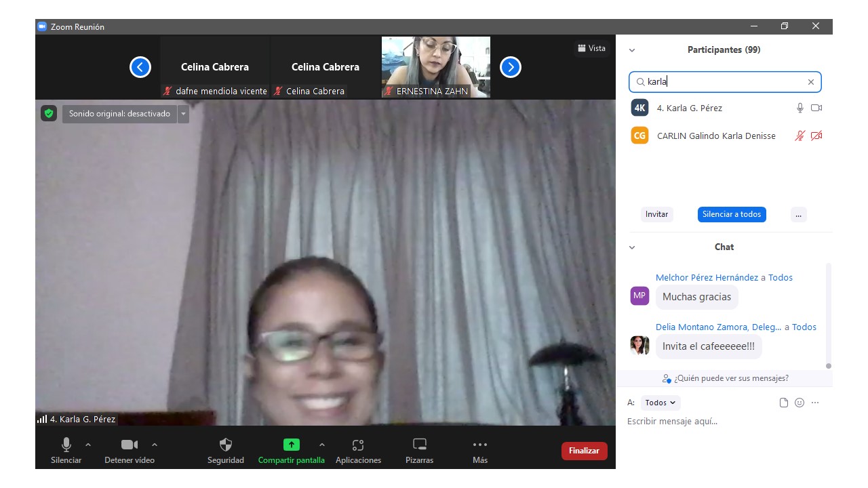
Task: Open chat more options ellipsis
Action: tap(815, 403)
